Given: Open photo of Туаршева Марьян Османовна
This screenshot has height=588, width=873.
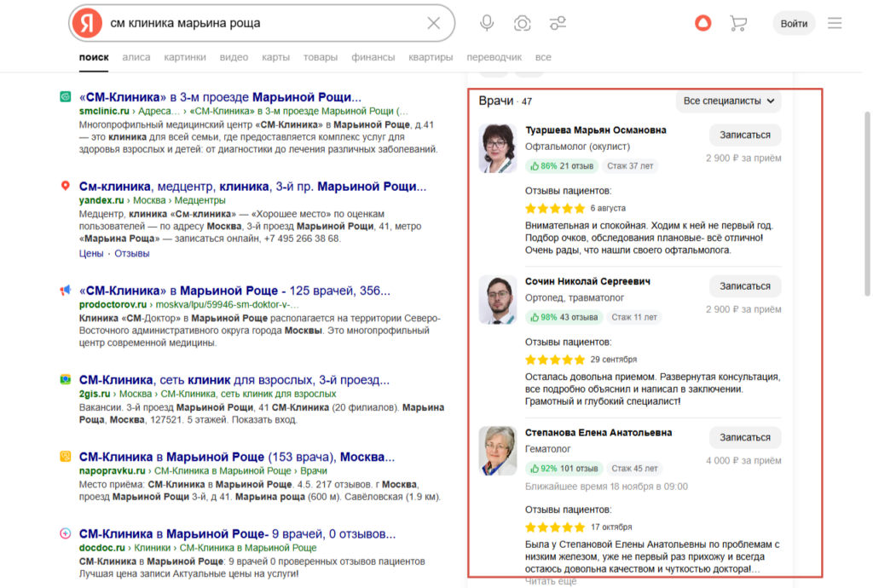Looking at the screenshot, I should click(498, 148).
